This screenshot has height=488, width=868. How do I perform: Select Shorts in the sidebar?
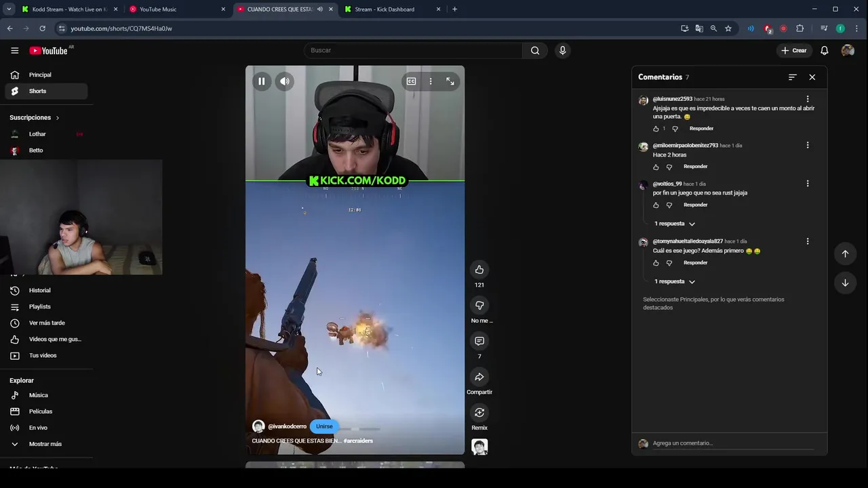pyautogui.click(x=45, y=91)
